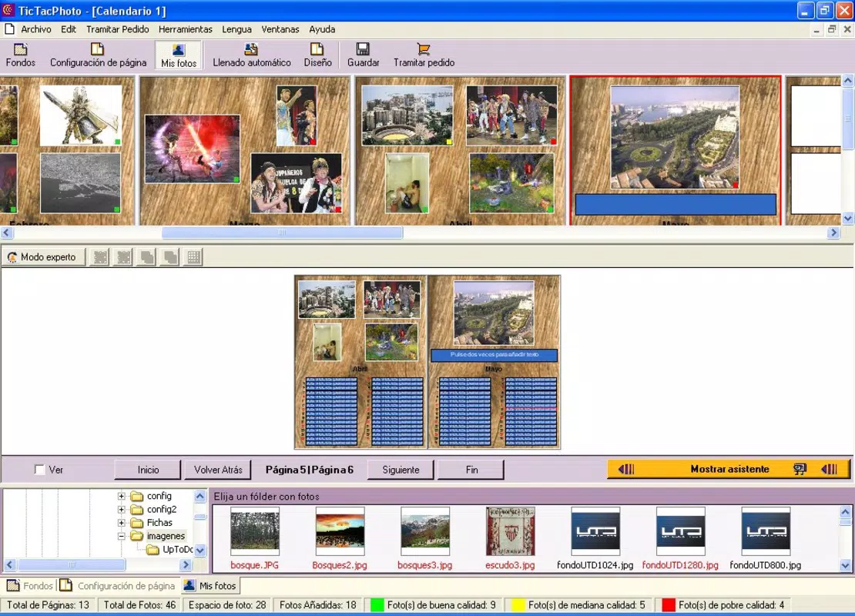Click the presenter icon on Mostrar asistente
Screen dimensions: 855x616
[800, 469]
